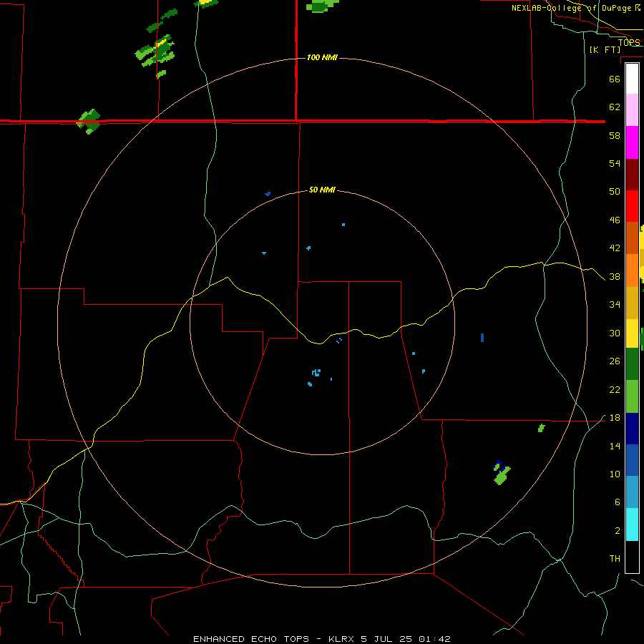Click the sky blue legend swatch
This screenshot has width=644, height=644.
coord(632,492)
